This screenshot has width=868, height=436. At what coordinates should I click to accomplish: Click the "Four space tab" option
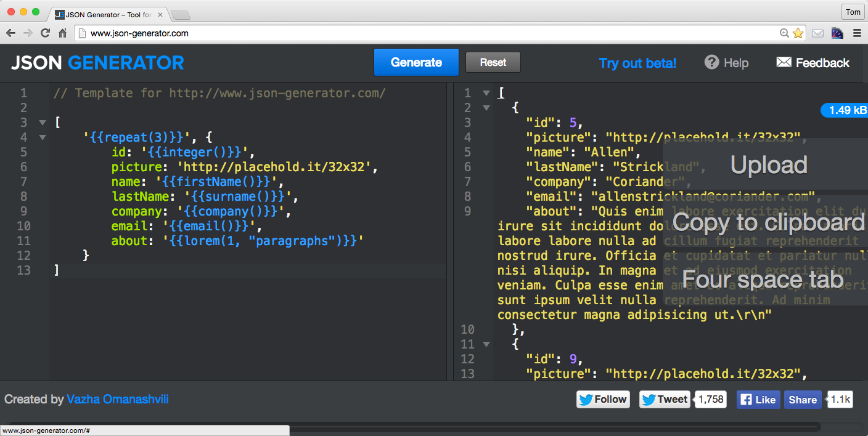click(764, 280)
